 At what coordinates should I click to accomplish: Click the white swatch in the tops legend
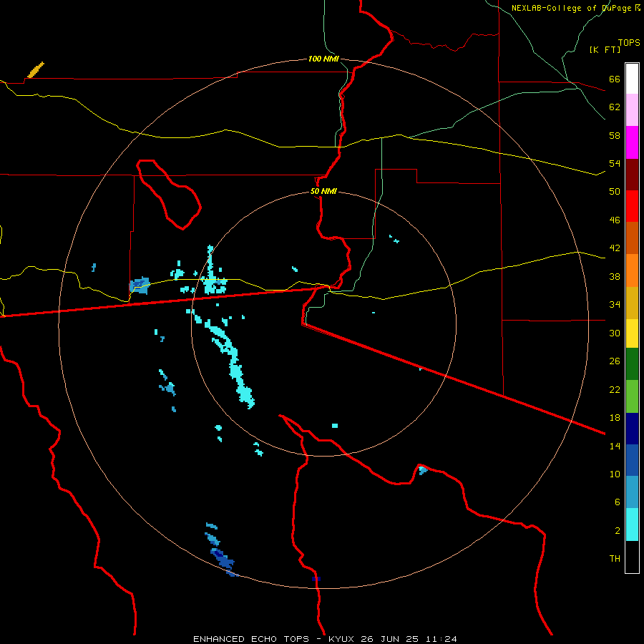pyautogui.click(x=632, y=79)
